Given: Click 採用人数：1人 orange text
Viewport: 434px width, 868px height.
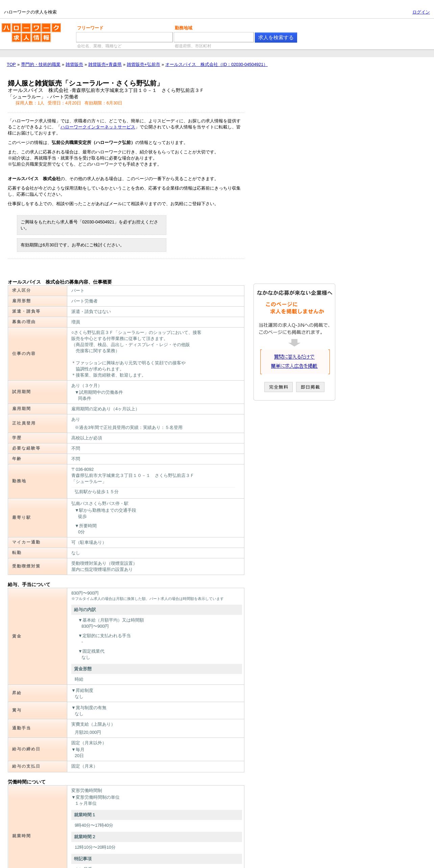Looking at the screenshot, I should (30, 103).
